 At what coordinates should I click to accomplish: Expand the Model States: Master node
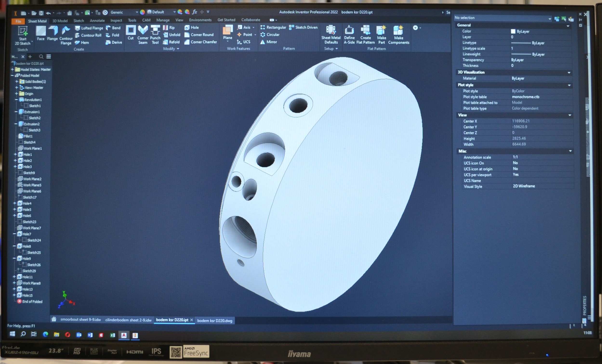pyautogui.click(x=12, y=70)
